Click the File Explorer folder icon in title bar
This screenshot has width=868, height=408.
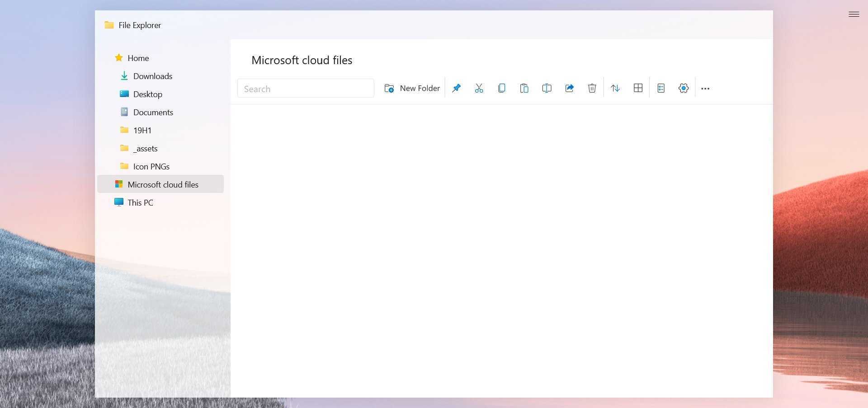(x=109, y=25)
